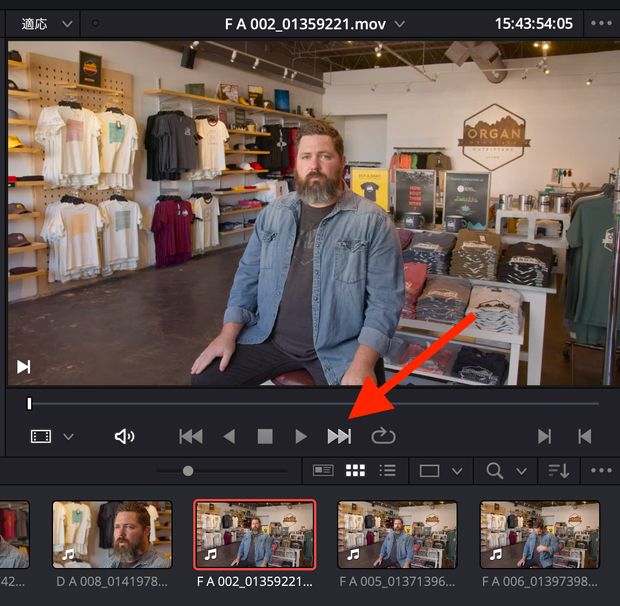Adjust the thumbnail size slider
Image resolution: width=620 pixels, height=606 pixels.
188,471
